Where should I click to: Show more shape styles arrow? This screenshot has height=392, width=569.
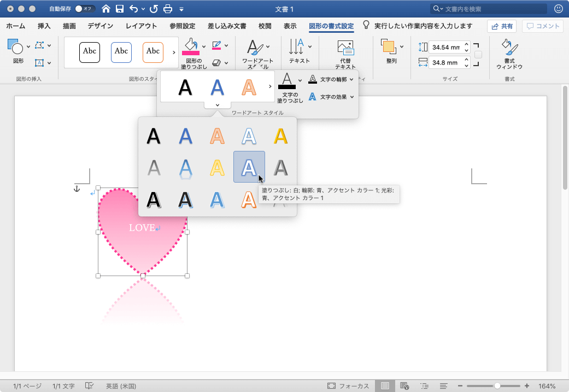(174, 52)
